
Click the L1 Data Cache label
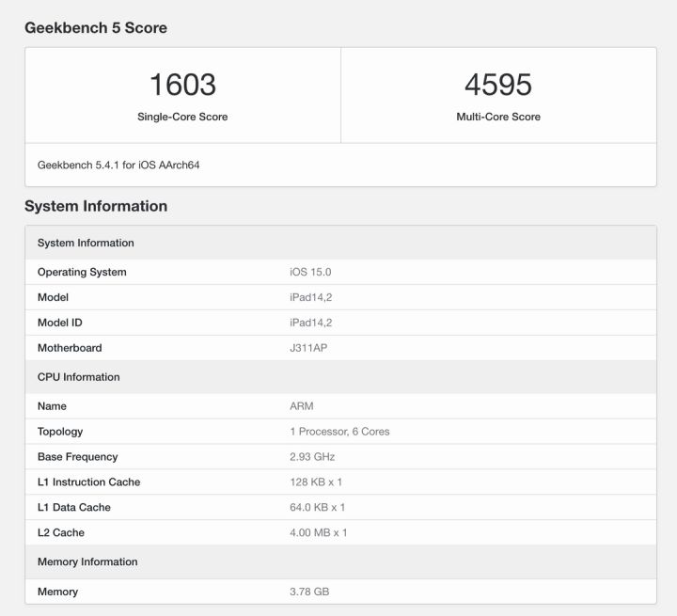74,508
